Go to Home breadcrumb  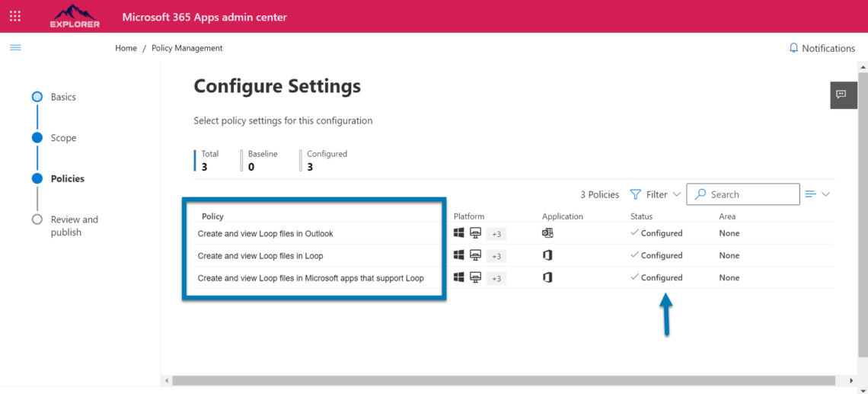pos(126,48)
